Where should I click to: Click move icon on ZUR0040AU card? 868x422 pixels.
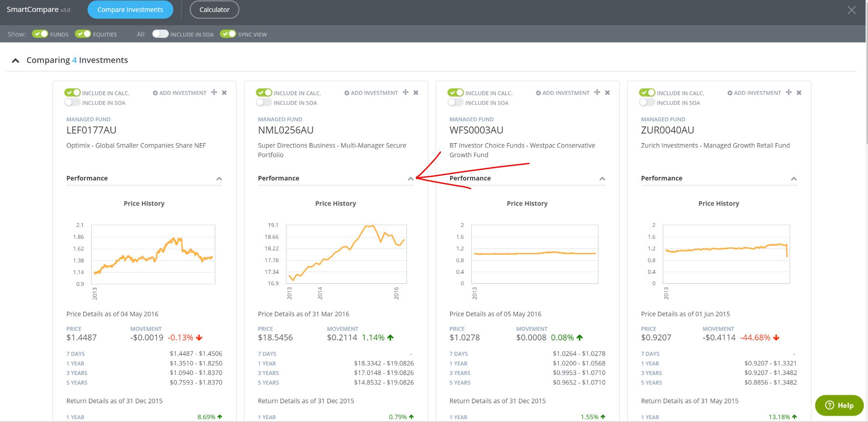[x=789, y=93]
